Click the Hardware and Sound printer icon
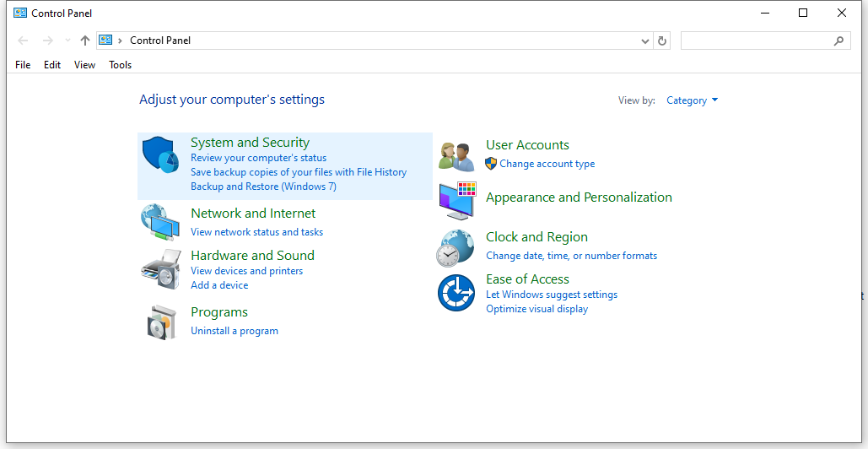868x449 pixels. click(160, 269)
